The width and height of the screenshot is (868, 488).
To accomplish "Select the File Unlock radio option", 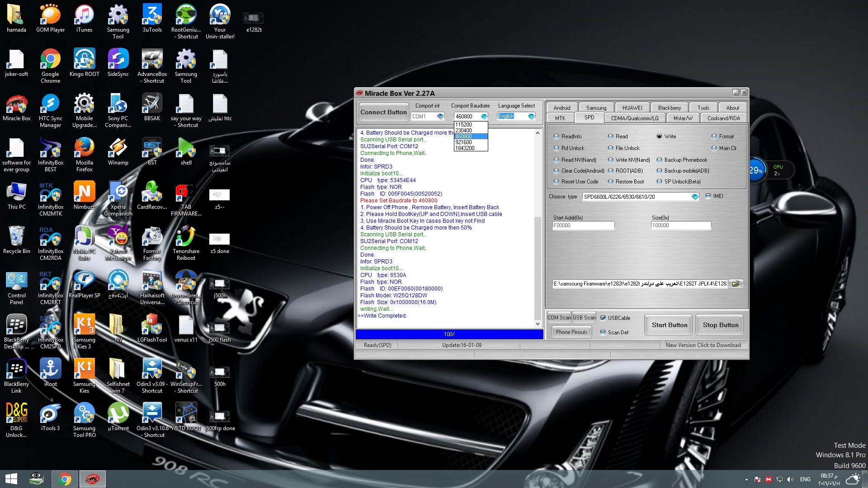I will pyautogui.click(x=610, y=148).
